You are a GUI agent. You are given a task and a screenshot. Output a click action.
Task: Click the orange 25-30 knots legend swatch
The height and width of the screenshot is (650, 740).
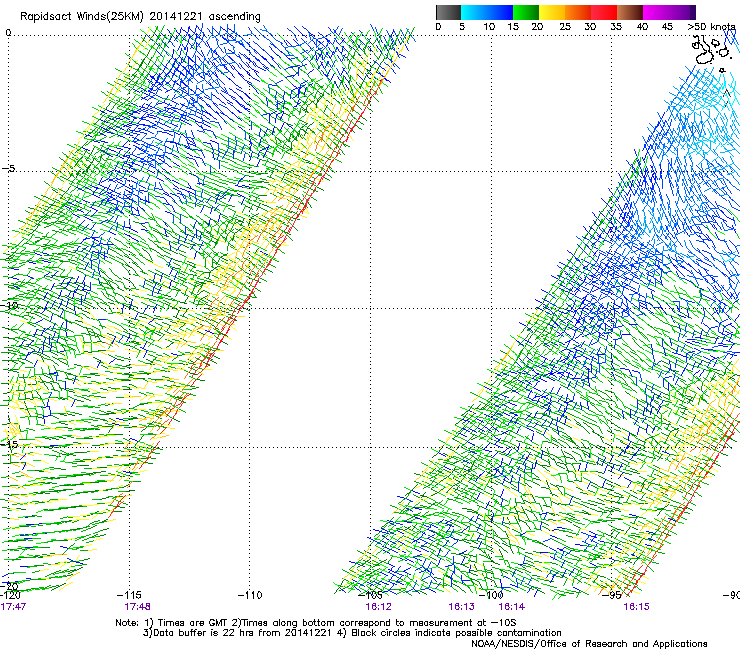578,12
